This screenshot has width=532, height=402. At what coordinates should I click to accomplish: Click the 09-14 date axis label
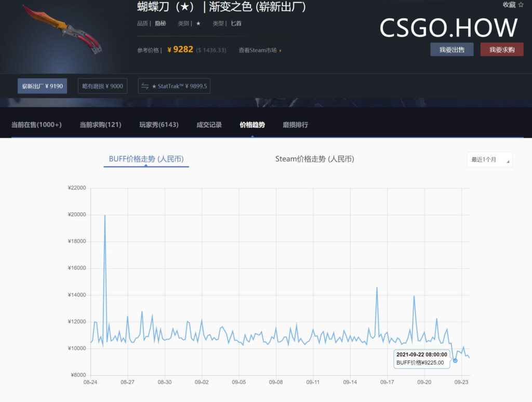(x=350, y=382)
